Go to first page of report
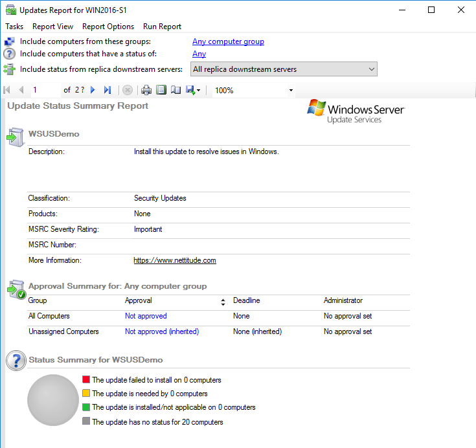476x448 pixels. point(6,90)
